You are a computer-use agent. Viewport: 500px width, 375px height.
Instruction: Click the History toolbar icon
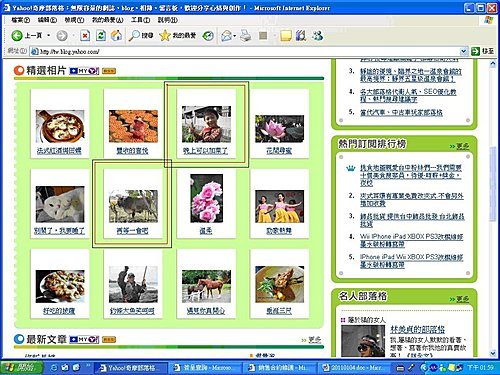209,35
